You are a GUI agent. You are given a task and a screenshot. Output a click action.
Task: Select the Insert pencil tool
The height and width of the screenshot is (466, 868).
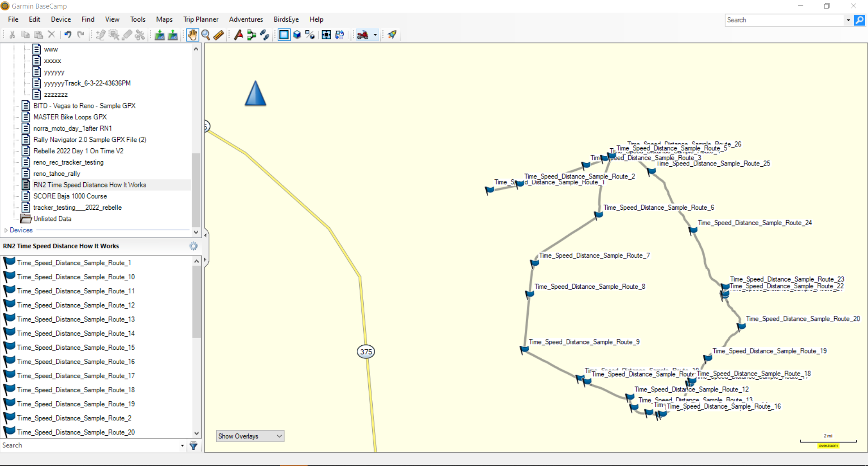click(x=100, y=35)
